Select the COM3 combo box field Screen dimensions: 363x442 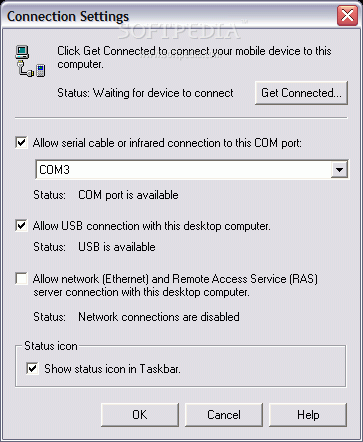click(x=192, y=170)
